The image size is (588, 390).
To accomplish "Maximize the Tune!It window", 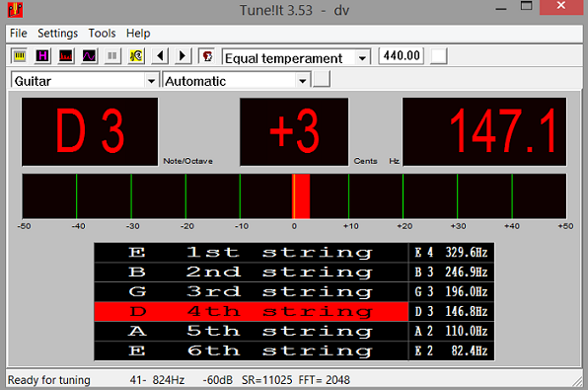I will (527, 7).
